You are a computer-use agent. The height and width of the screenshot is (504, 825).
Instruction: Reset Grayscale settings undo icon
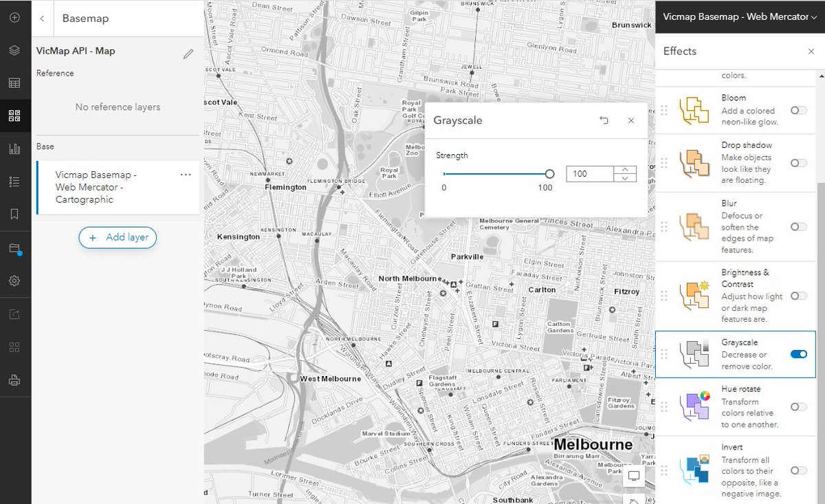604,120
